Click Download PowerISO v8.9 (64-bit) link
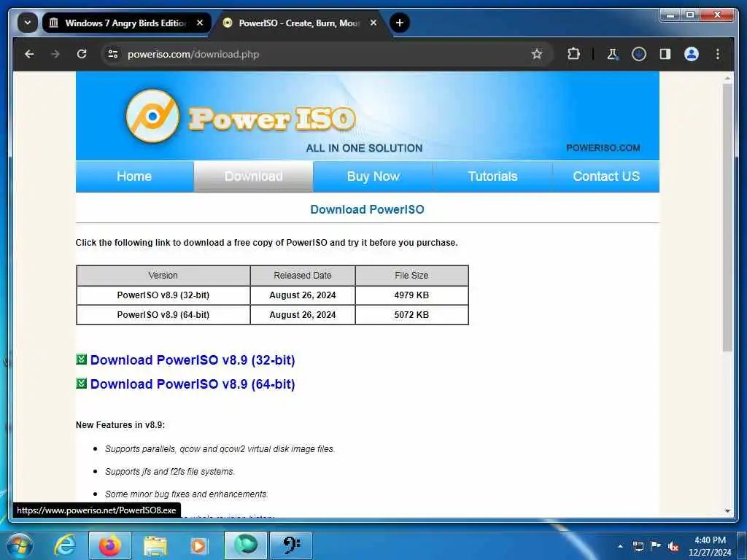 [193, 384]
